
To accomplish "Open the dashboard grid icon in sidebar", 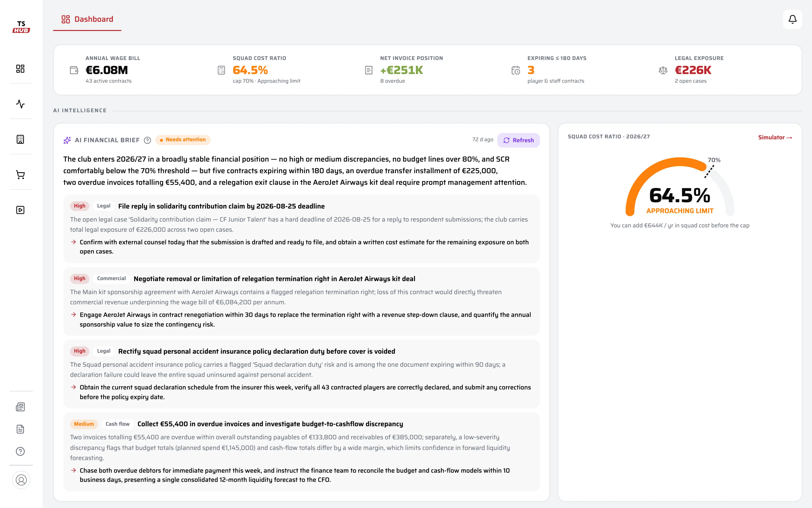I will (x=21, y=68).
